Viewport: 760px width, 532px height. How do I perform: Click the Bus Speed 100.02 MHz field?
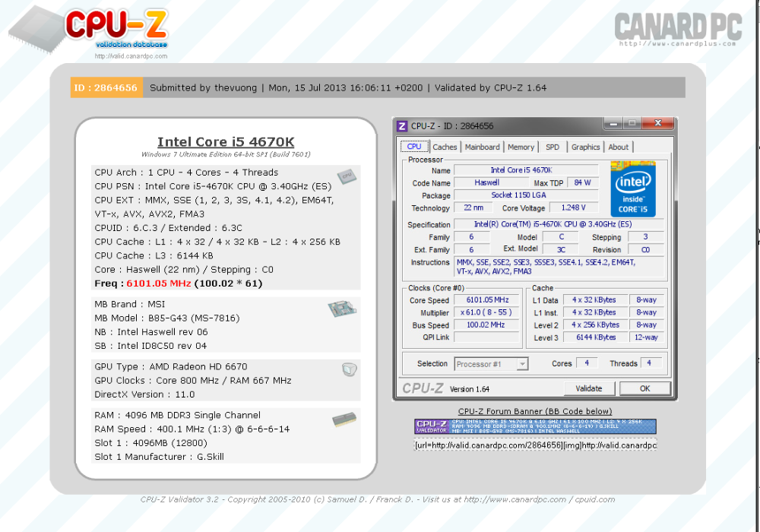pyautogui.click(x=487, y=325)
